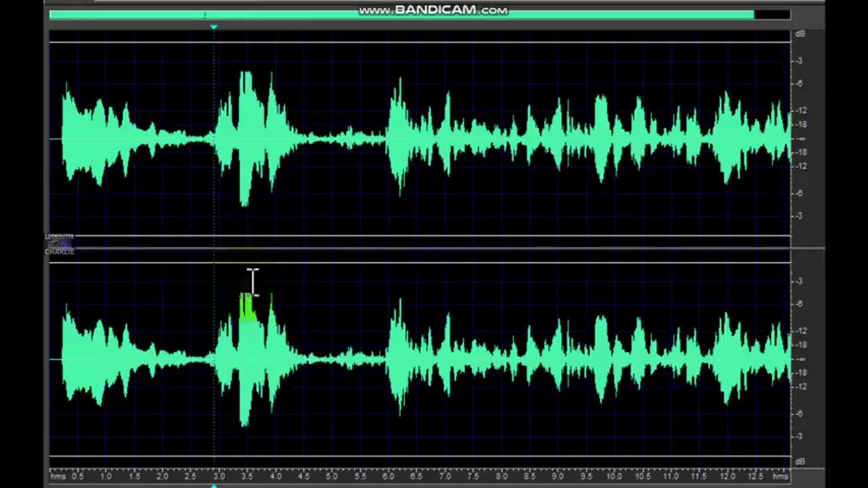Click the lower channel's top -3 dB mark
868x488 pixels.
point(800,281)
